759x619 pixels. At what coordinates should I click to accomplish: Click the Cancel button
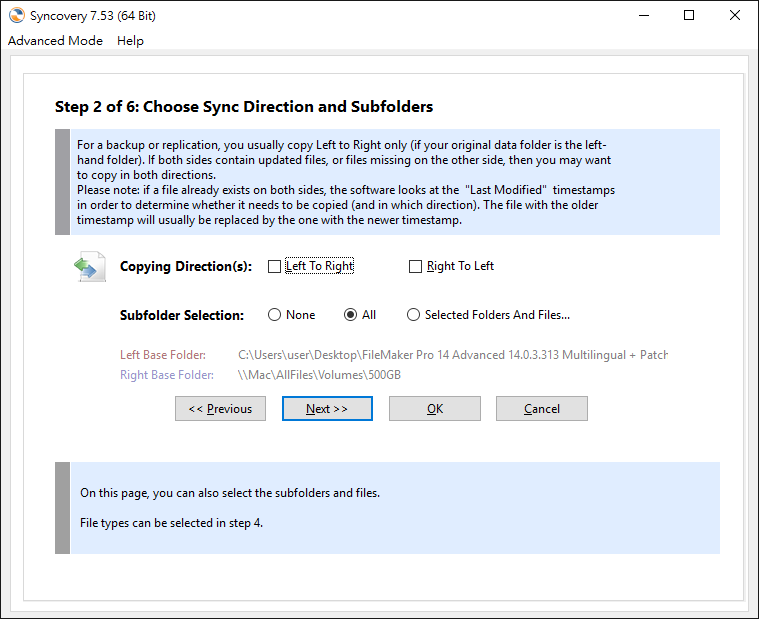point(542,409)
